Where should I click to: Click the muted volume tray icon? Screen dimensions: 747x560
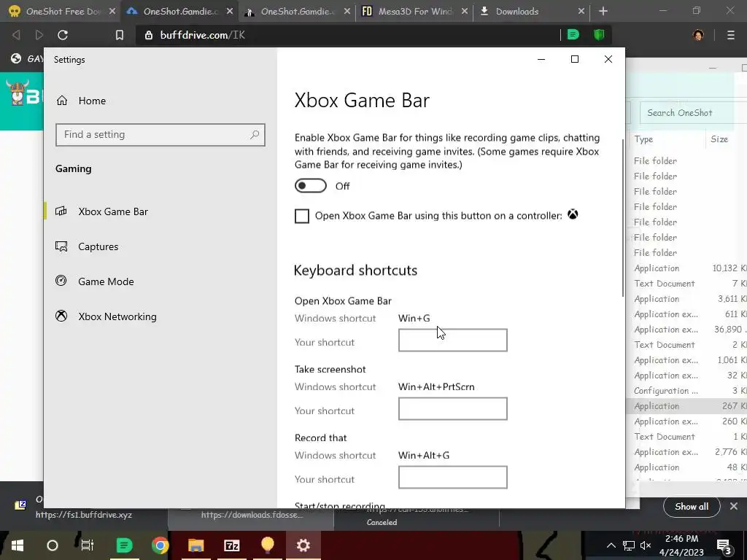(646, 545)
